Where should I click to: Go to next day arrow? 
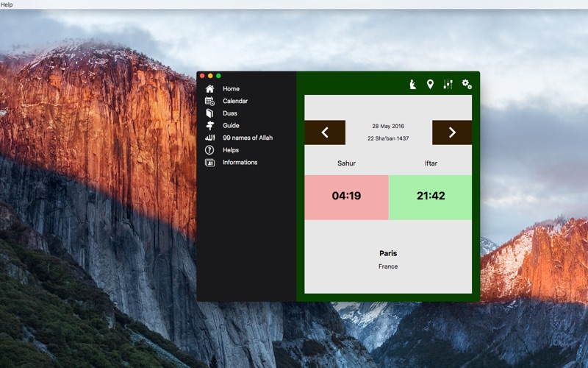coord(452,132)
